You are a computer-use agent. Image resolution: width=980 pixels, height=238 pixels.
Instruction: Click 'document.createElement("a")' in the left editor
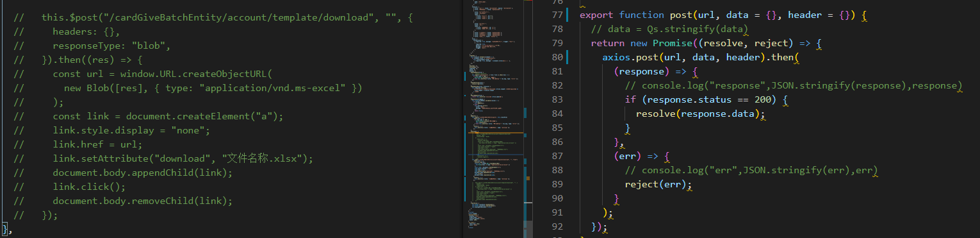click(x=201, y=116)
